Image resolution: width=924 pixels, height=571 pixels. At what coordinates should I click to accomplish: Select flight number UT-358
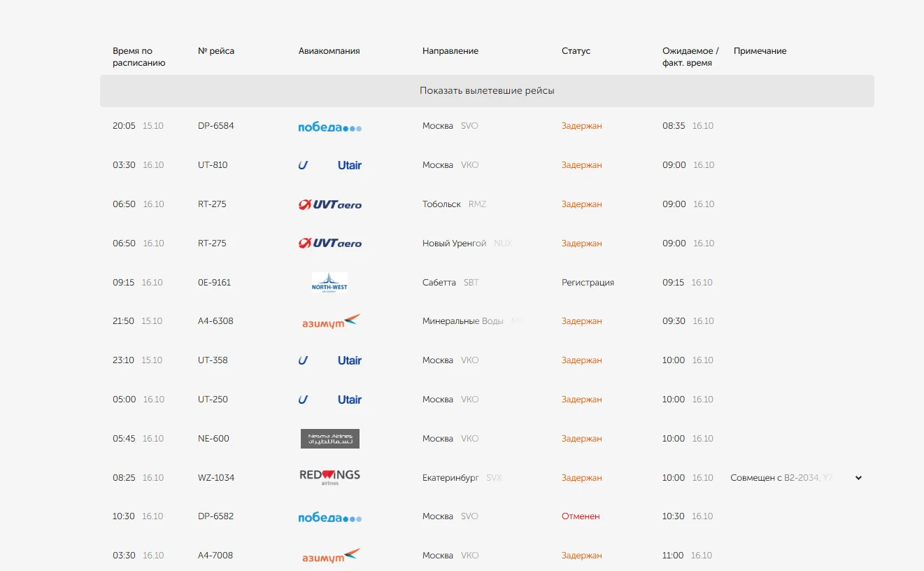point(213,360)
